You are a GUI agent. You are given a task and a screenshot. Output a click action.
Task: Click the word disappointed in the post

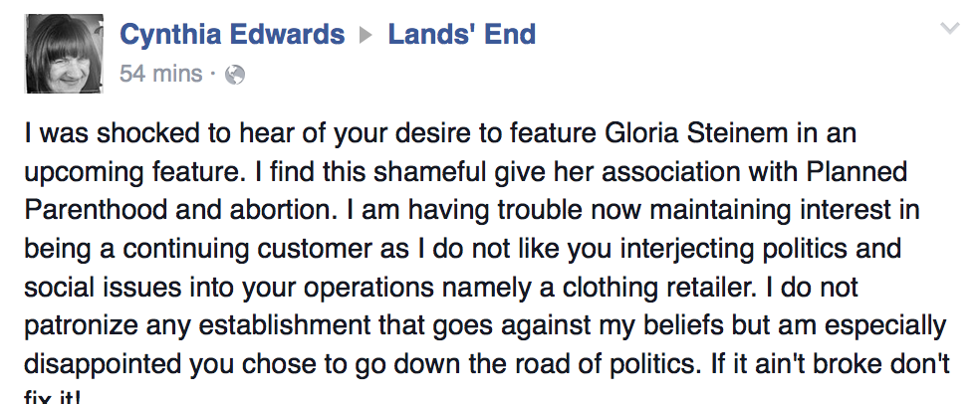(102, 364)
